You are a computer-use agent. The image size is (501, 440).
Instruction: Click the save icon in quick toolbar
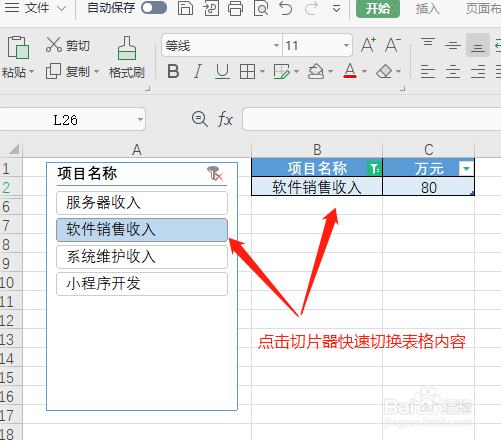(185, 8)
